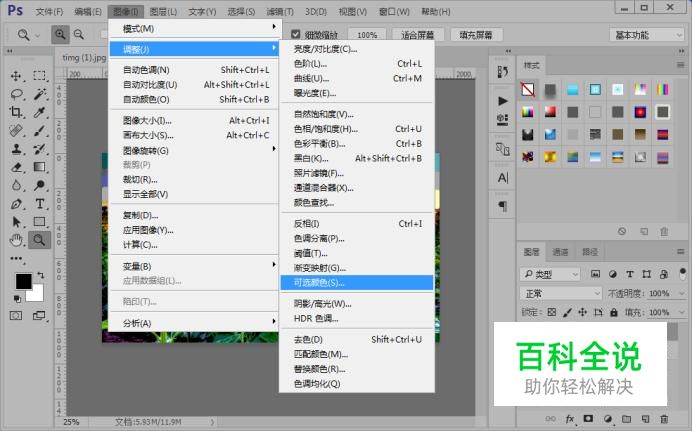Open the fill 100% dropdown arrow

(x=681, y=312)
